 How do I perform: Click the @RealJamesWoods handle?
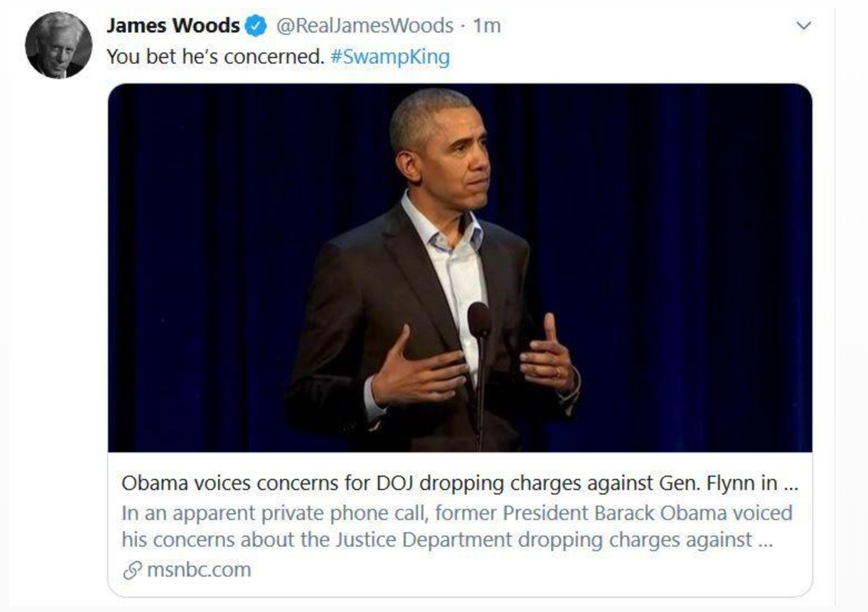pos(364,25)
